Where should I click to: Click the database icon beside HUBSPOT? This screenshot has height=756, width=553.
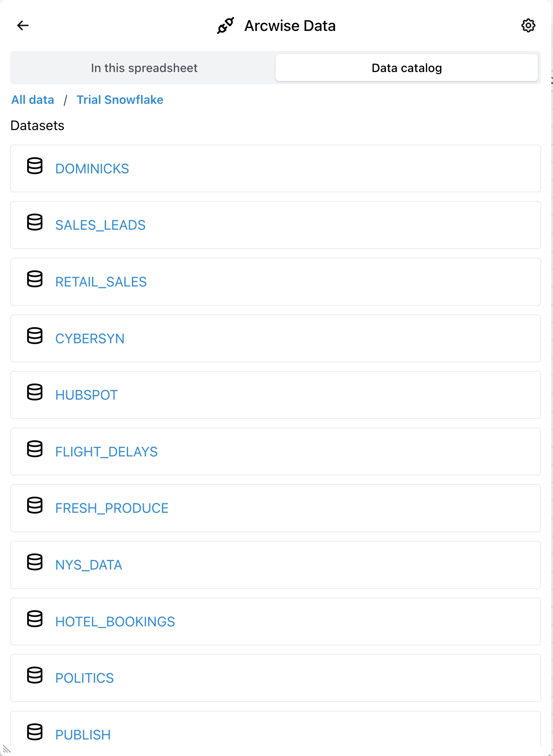pyautogui.click(x=35, y=392)
